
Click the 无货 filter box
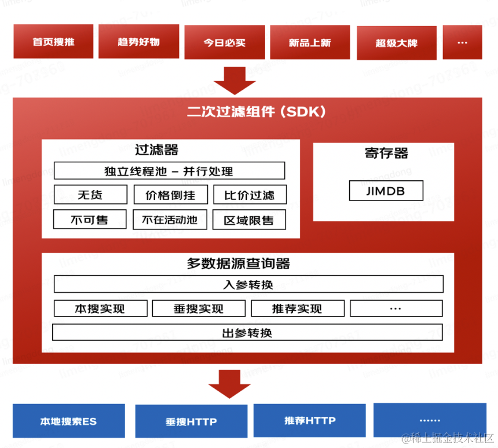(x=90, y=195)
